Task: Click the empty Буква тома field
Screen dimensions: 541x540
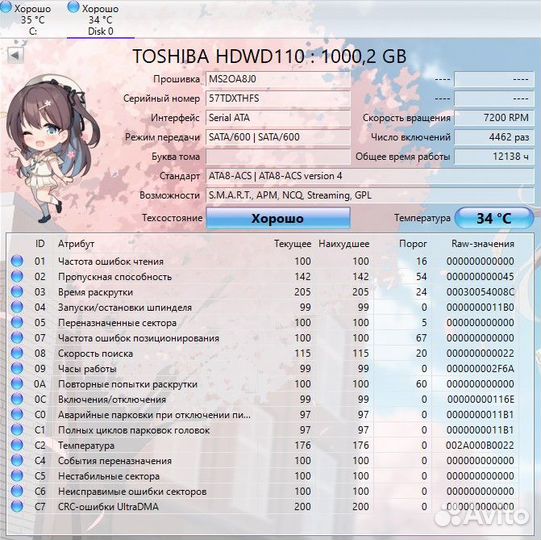Action: tap(278, 157)
